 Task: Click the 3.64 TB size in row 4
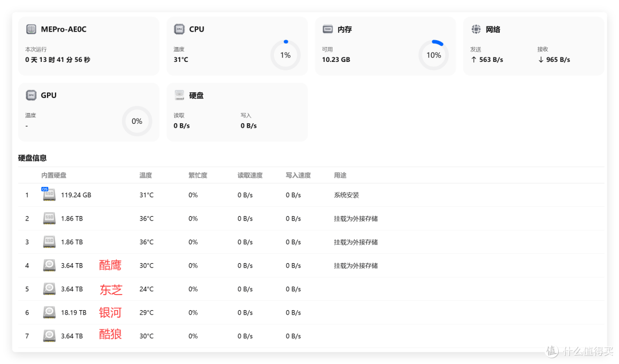(x=72, y=266)
